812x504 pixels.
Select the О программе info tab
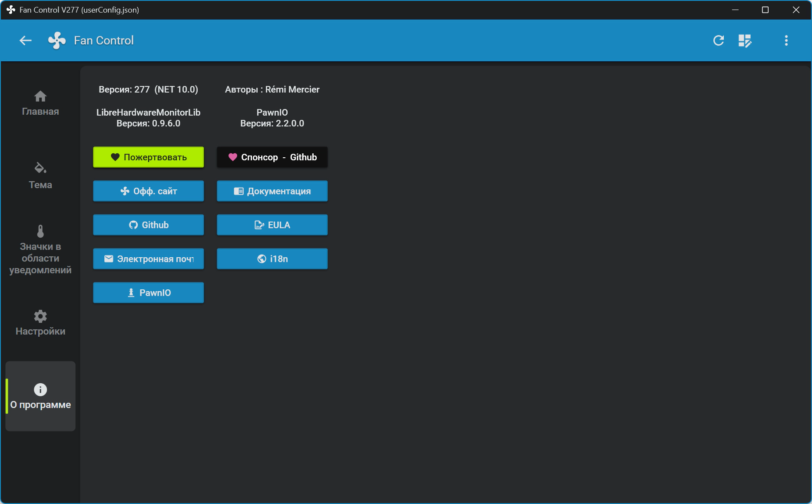tap(40, 396)
